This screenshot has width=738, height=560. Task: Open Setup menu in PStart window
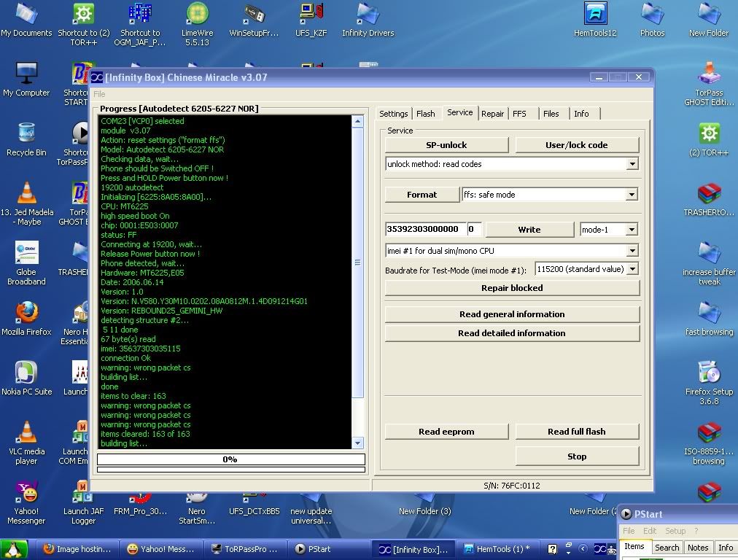675,531
